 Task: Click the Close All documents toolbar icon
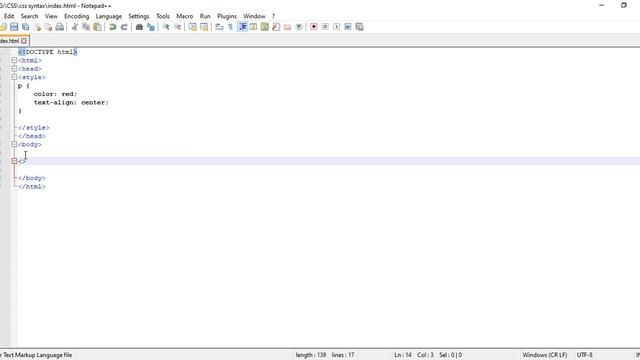coord(48,27)
